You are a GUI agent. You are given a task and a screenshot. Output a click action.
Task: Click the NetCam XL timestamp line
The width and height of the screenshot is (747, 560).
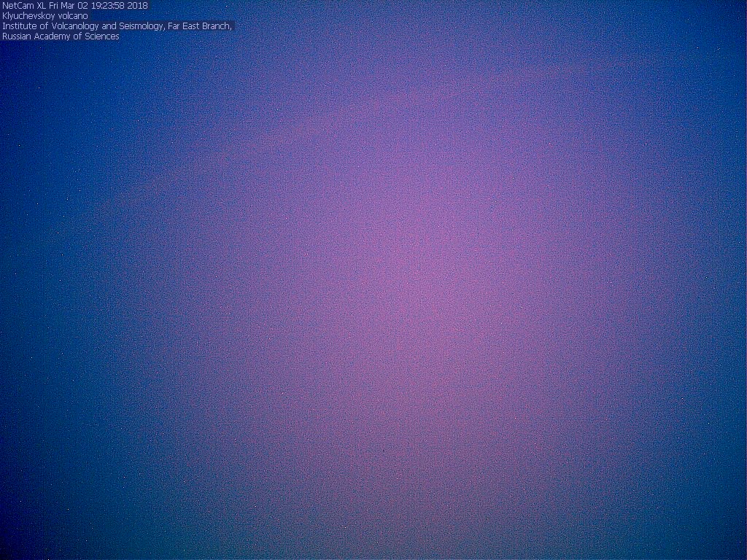tap(75, 6)
